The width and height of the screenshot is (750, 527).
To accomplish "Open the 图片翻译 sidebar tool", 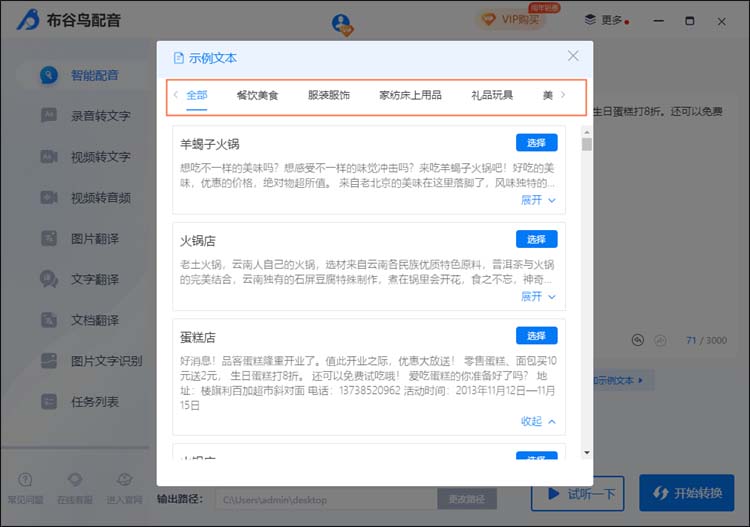I will [x=94, y=239].
